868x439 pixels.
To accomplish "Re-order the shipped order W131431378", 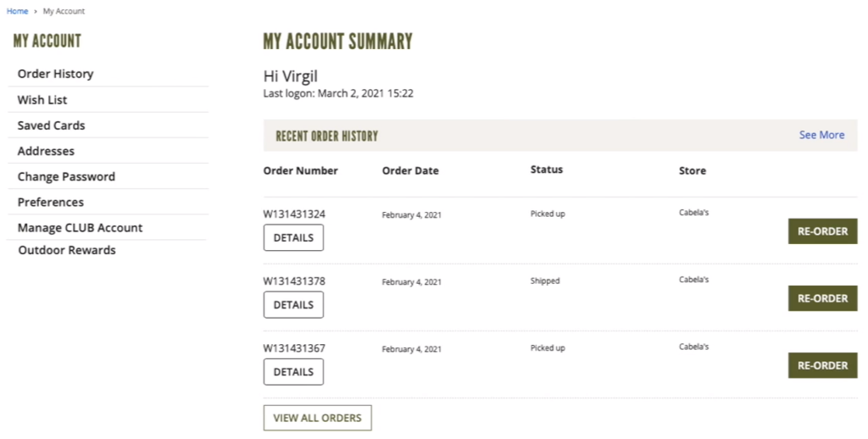I will [822, 298].
